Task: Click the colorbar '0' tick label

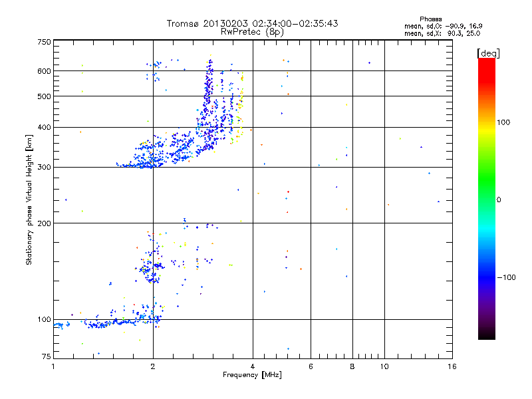Action: [x=499, y=200]
